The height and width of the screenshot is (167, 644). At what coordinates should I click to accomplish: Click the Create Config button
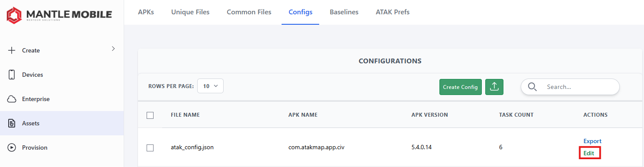pos(461,87)
